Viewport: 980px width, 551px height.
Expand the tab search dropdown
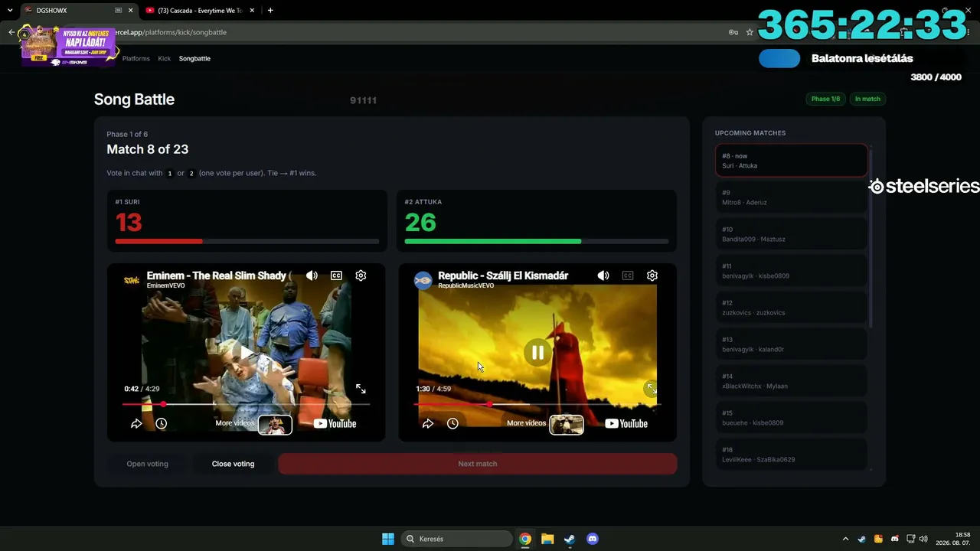click(10, 11)
